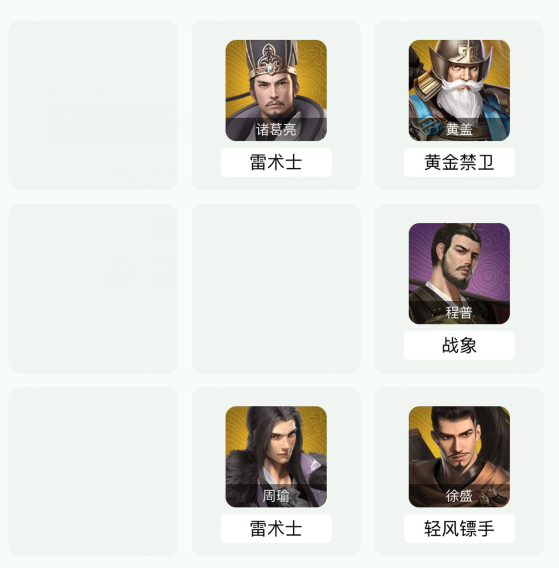Click the 战象 troop label
This screenshot has height=568, width=559.
[459, 345]
